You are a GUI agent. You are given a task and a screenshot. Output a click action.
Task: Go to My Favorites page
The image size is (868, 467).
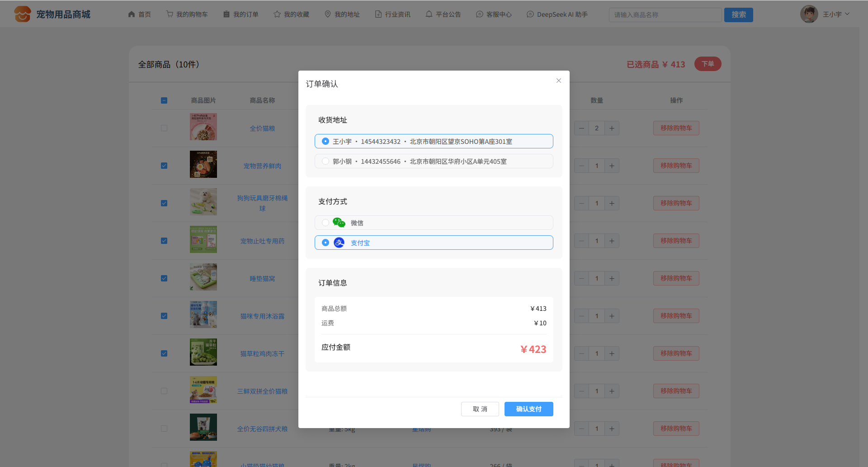[x=292, y=14]
